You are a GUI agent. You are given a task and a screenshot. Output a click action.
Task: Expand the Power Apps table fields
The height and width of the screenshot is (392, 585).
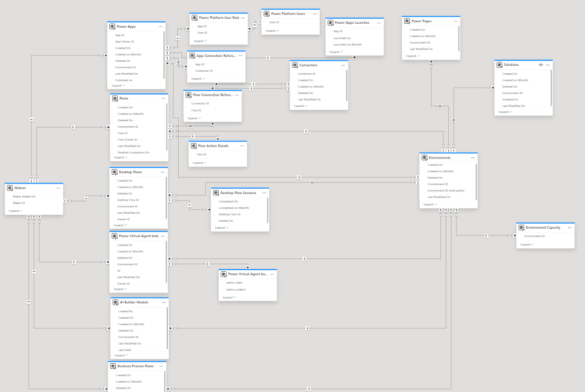point(118,86)
